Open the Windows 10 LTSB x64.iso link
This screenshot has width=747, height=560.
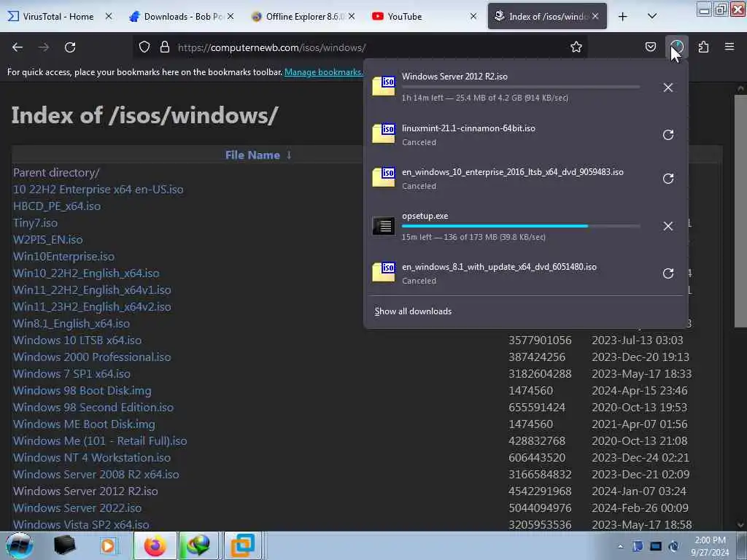(x=77, y=340)
